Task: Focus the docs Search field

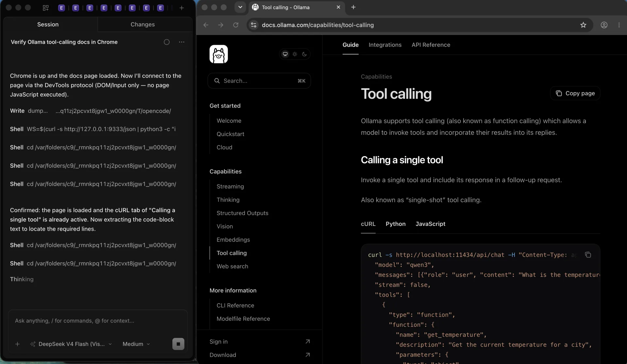Action: point(259,81)
